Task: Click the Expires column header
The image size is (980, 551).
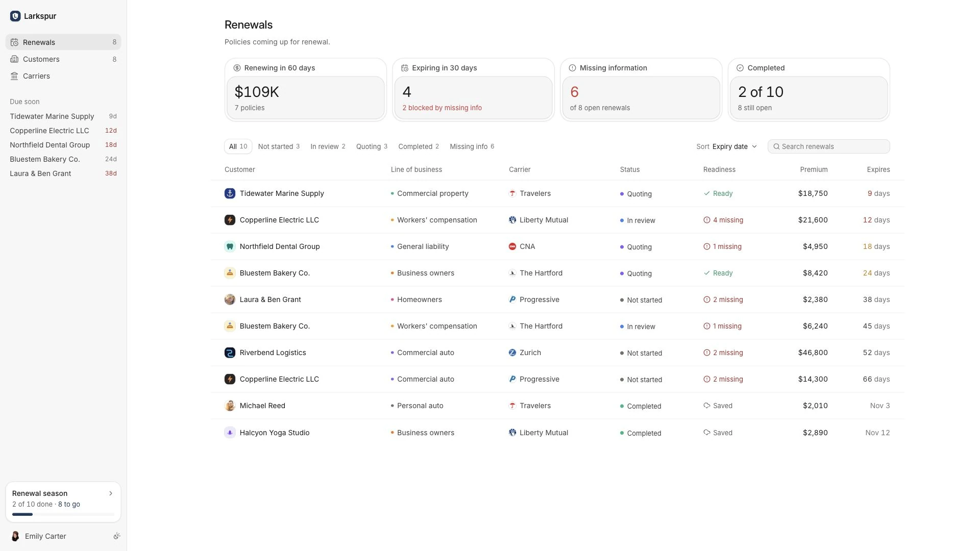Action: [878, 169]
